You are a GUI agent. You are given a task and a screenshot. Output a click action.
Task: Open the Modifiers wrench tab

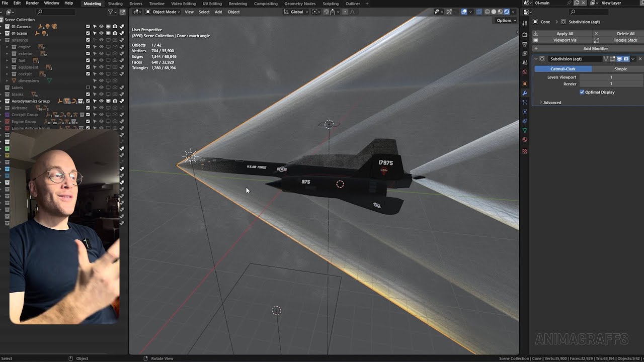(x=525, y=93)
